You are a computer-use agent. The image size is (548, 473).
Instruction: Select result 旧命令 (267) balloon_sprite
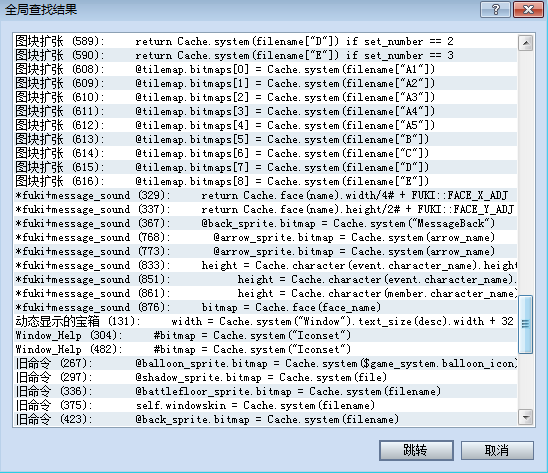coord(266,363)
